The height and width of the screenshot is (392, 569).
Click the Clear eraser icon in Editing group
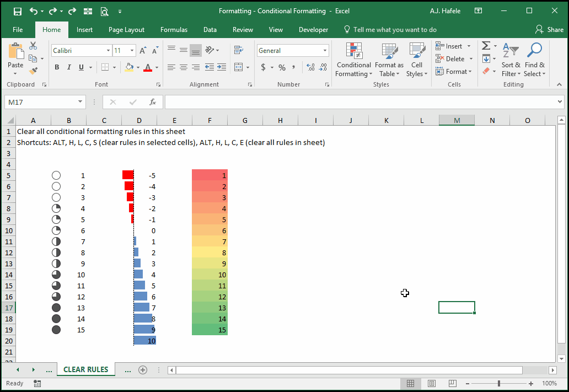(x=486, y=71)
